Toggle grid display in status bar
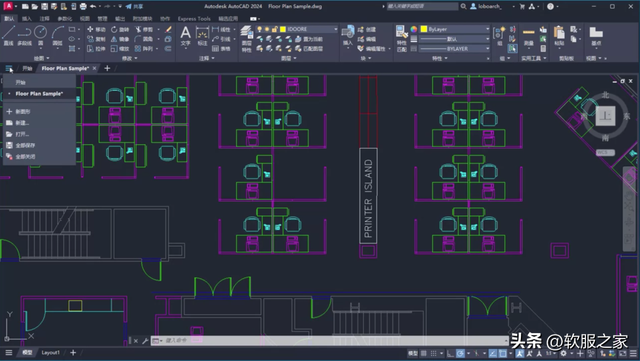The image size is (640, 361). [424, 353]
